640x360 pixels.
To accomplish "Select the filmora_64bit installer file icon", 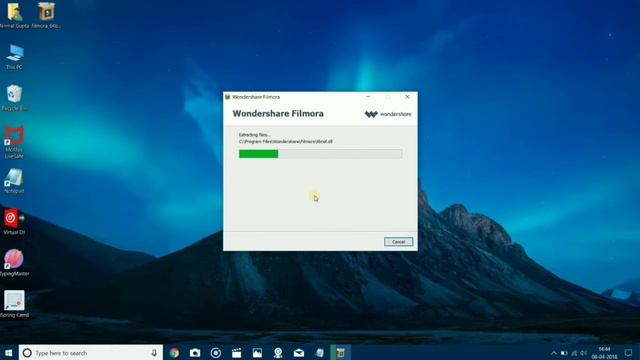I will (x=46, y=16).
